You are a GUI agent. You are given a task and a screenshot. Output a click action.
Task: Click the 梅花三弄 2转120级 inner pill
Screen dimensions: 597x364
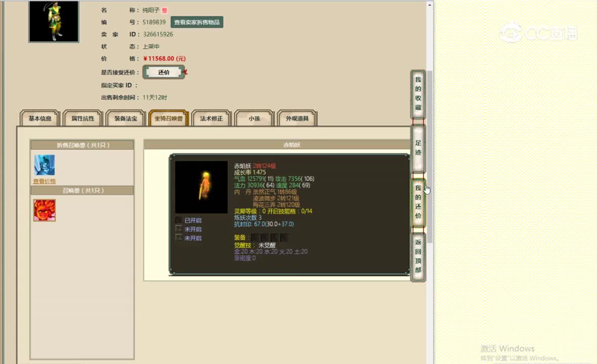point(276,205)
